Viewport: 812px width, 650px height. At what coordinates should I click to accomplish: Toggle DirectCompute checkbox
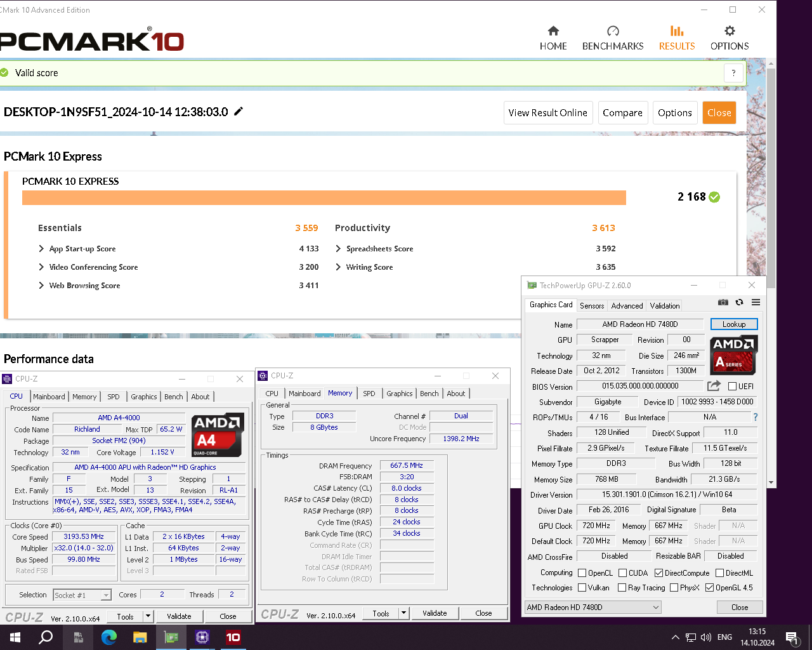coord(658,573)
